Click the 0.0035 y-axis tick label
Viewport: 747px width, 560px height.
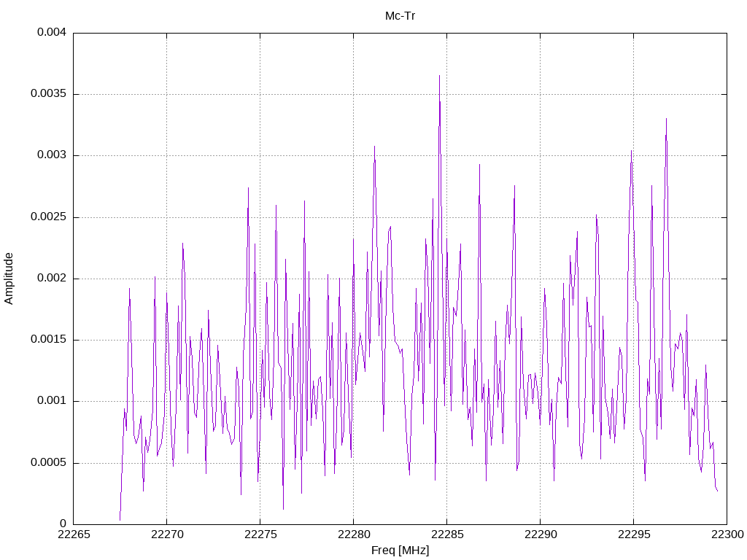pos(48,94)
